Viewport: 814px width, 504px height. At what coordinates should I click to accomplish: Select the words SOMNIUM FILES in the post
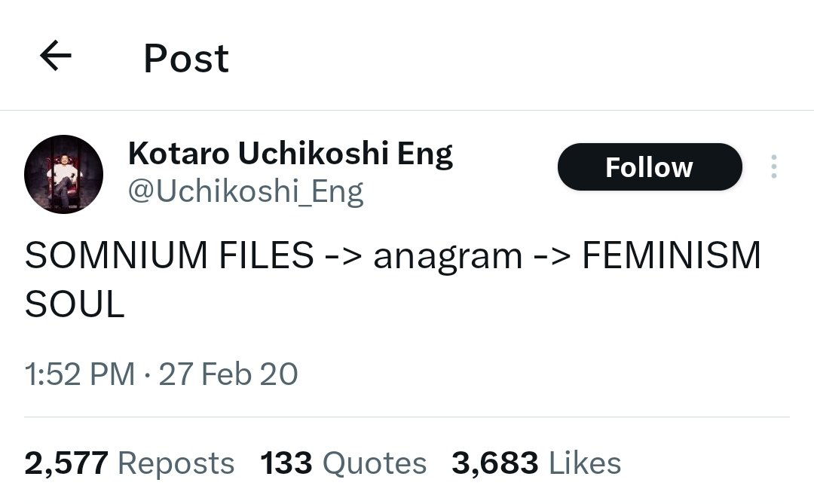coord(170,255)
